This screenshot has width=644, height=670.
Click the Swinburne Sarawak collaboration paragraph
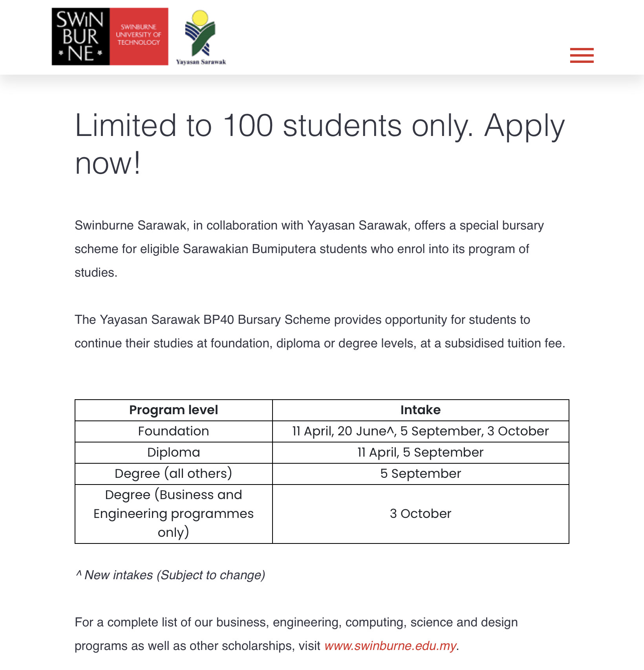click(x=309, y=249)
